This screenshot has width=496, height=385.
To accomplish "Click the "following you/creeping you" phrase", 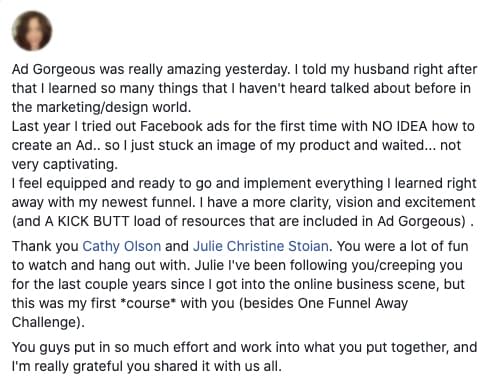I will [x=376, y=265].
